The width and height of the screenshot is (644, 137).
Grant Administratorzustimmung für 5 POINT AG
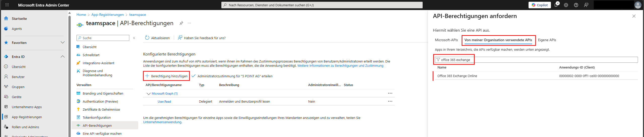coord(232,76)
